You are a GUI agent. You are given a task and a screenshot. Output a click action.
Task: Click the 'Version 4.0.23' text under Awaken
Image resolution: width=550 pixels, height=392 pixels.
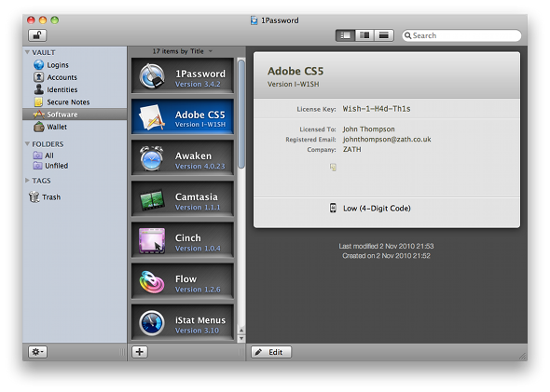click(199, 166)
